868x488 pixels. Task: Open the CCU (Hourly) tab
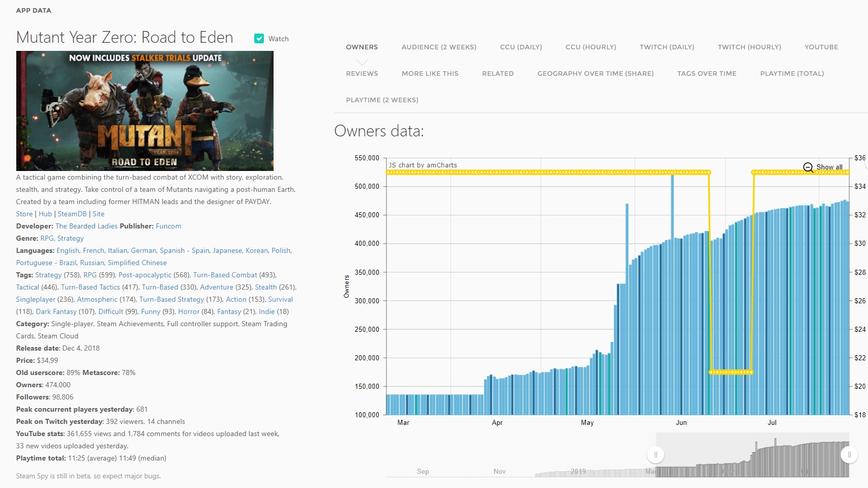click(x=591, y=47)
